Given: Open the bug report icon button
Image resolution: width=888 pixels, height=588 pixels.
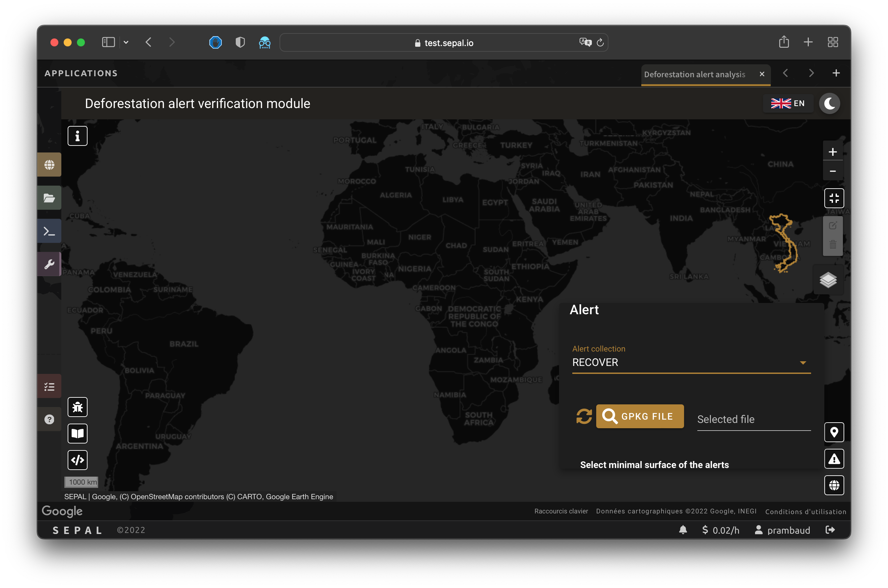Looking at the screenshot, I should 77,407.
